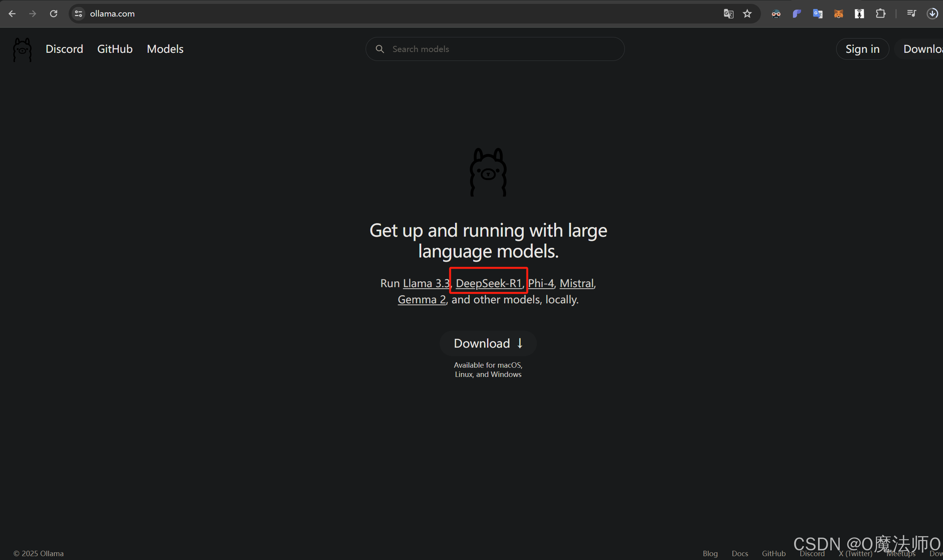
Task: Open the Llama 3.3 model link
Action: (x=426, y=283)
